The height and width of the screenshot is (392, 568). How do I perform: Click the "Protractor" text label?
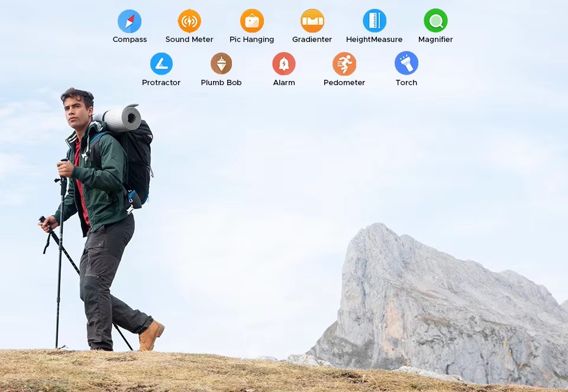[x=161, y=83]
